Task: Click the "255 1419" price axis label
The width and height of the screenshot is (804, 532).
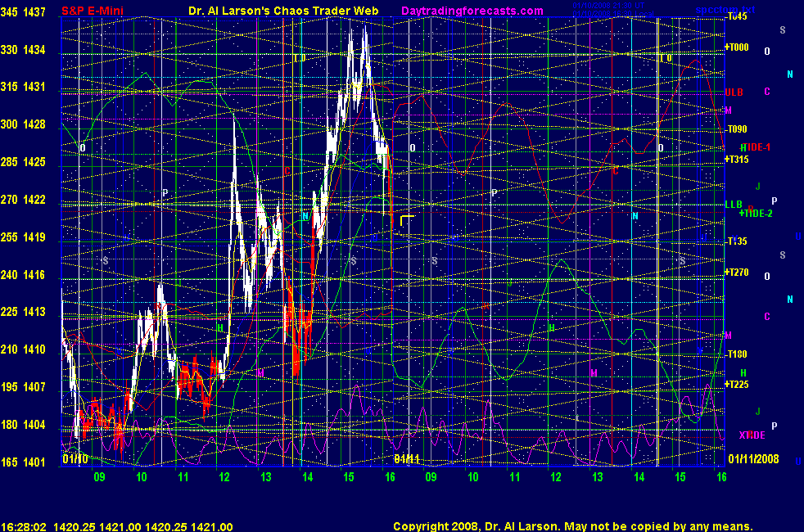Action: coord(23,237)
